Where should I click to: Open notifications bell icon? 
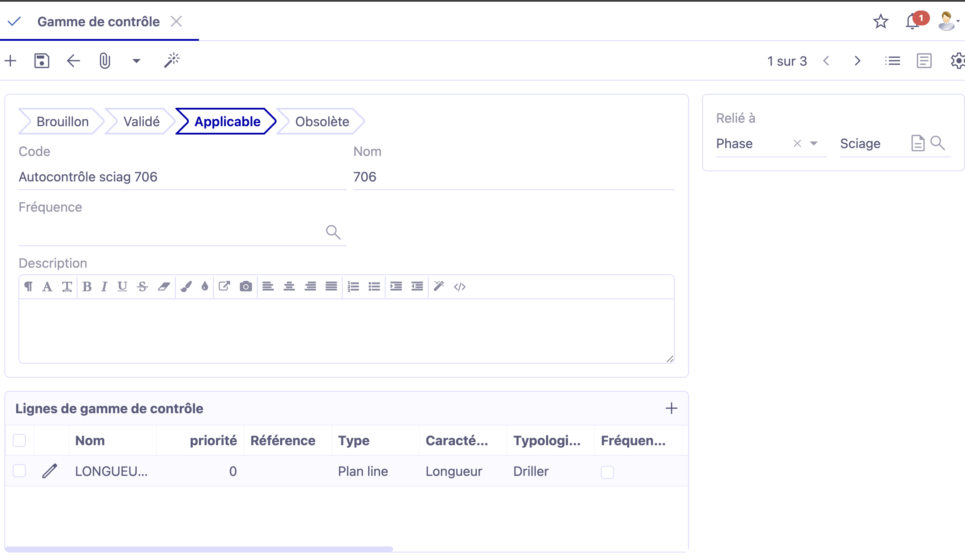click(912, 21)
